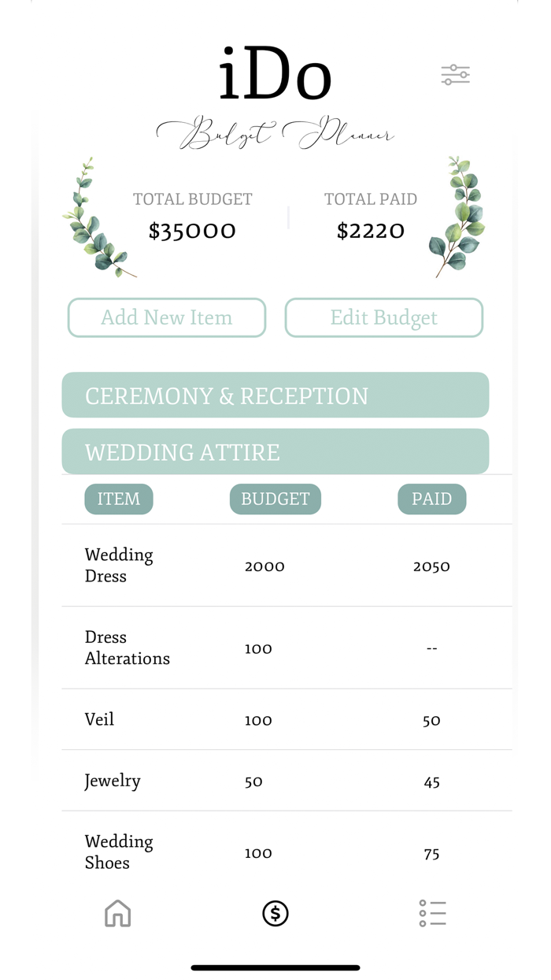
Task: Expand the CEREMONY & RECEPTION section
Action: (x=275, y=395)
